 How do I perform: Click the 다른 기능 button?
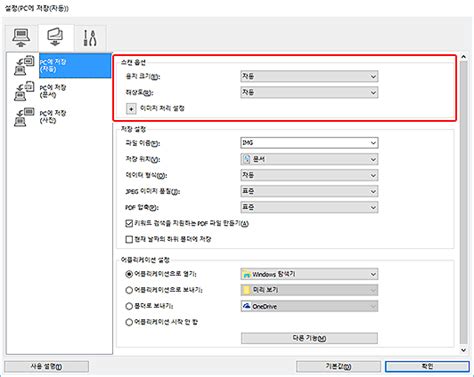click(x=309, y=338)
